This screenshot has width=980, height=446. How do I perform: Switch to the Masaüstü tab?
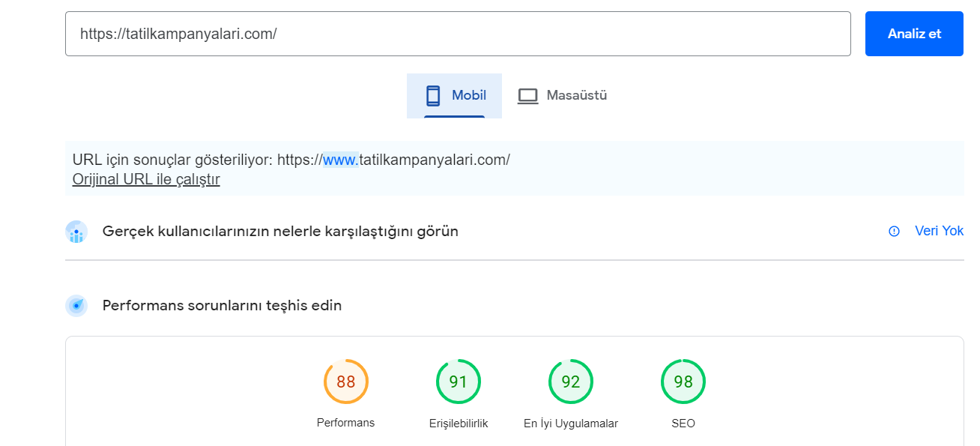562,96
